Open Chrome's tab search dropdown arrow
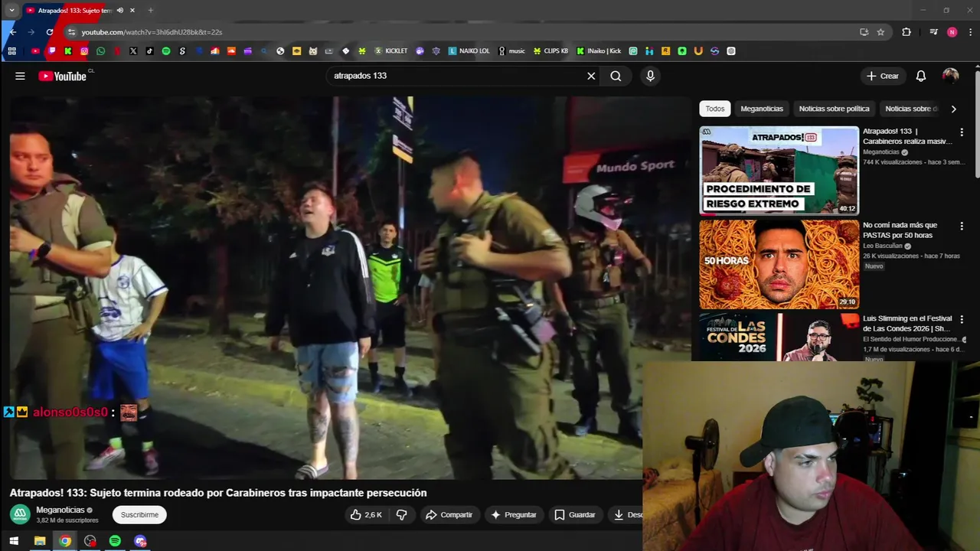The width and height of the screenshot is (980, 551). 11,10
